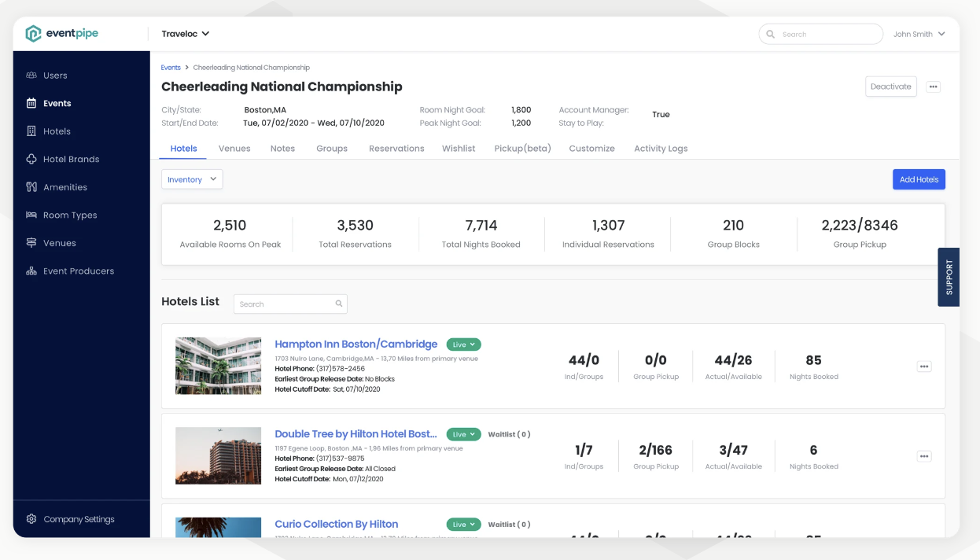
Task: Click Double Tree '2/166' Group Pickup value
Action: [655, 450]
